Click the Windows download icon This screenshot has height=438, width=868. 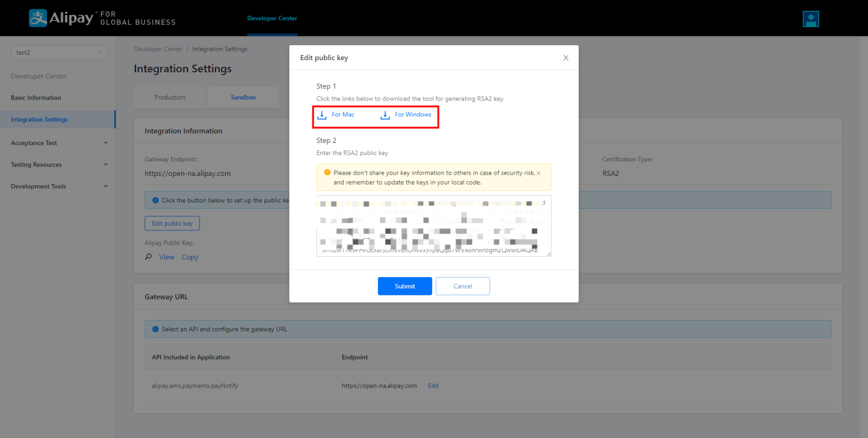385,115
